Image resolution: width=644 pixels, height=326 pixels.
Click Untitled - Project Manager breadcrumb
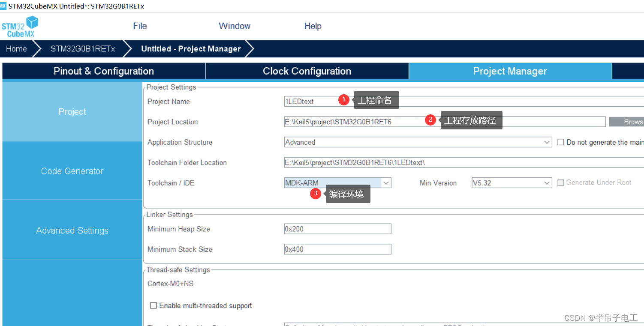coord(191,49)
